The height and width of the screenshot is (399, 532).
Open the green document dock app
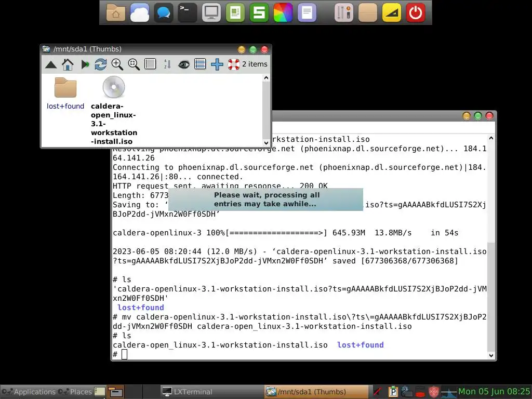(x=235, y=12)
